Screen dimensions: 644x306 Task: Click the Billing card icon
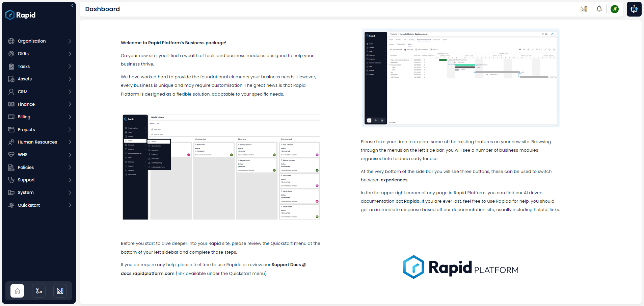11,117
